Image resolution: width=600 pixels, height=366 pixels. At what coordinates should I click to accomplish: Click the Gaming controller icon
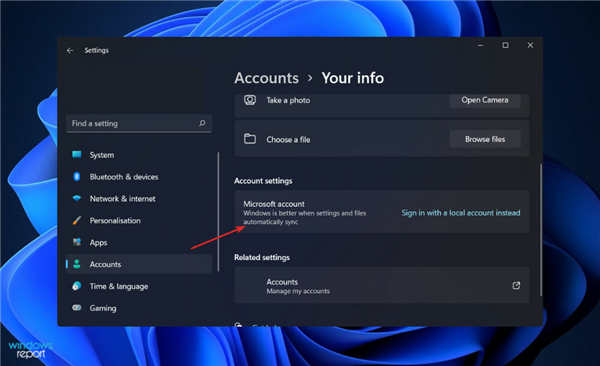click(x=77, y=307)
